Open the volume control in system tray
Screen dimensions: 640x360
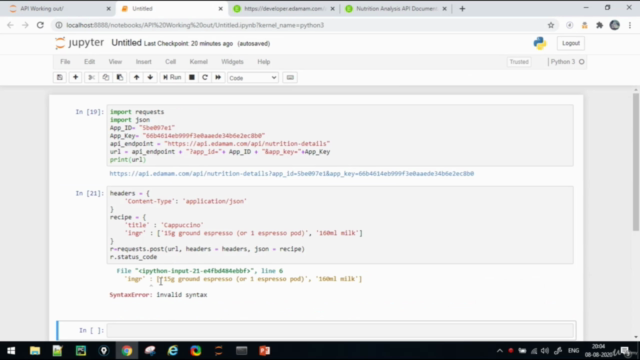(545, 351)
